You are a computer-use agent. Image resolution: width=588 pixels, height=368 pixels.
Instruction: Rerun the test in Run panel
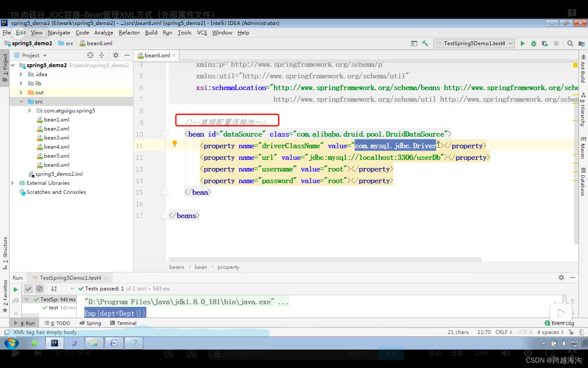[16, 289]
